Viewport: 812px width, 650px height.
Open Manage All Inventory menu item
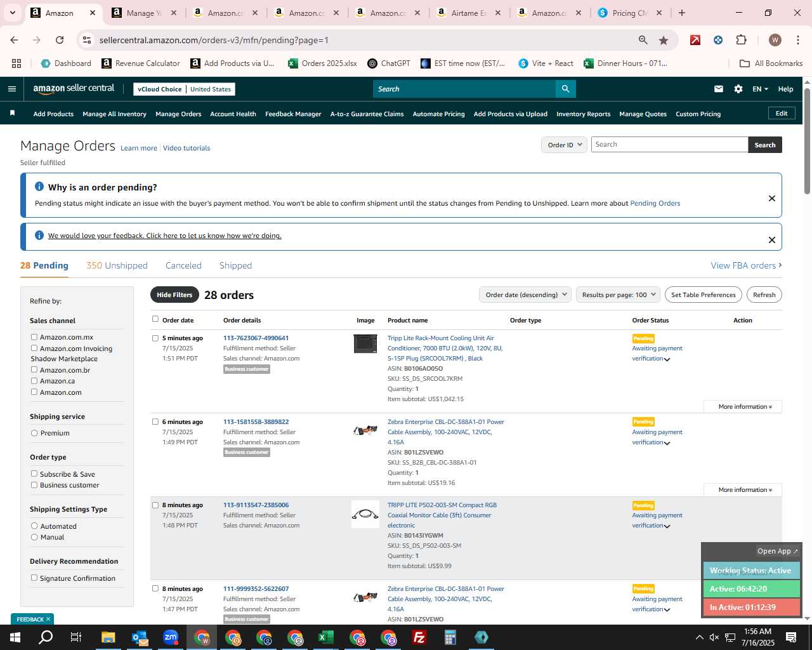114,114
